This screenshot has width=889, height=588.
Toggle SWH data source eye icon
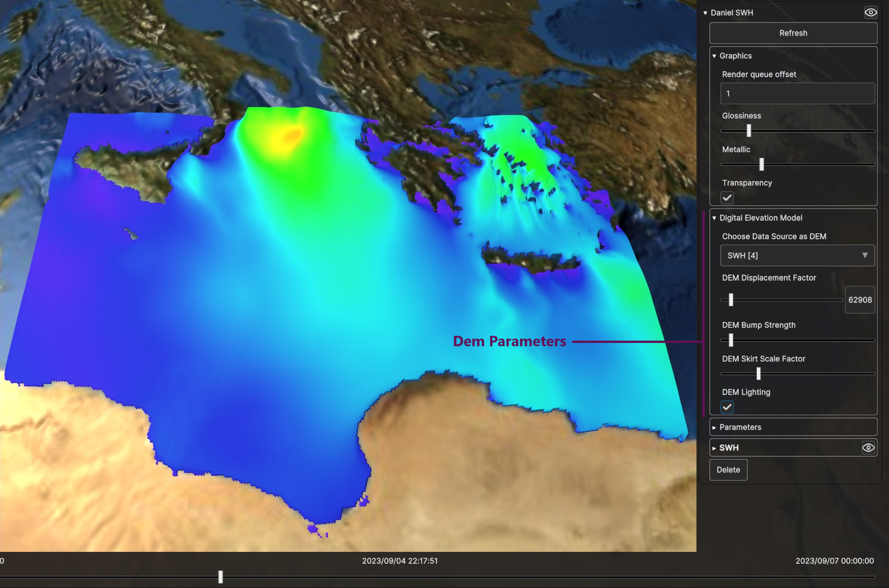click(868, 448)
